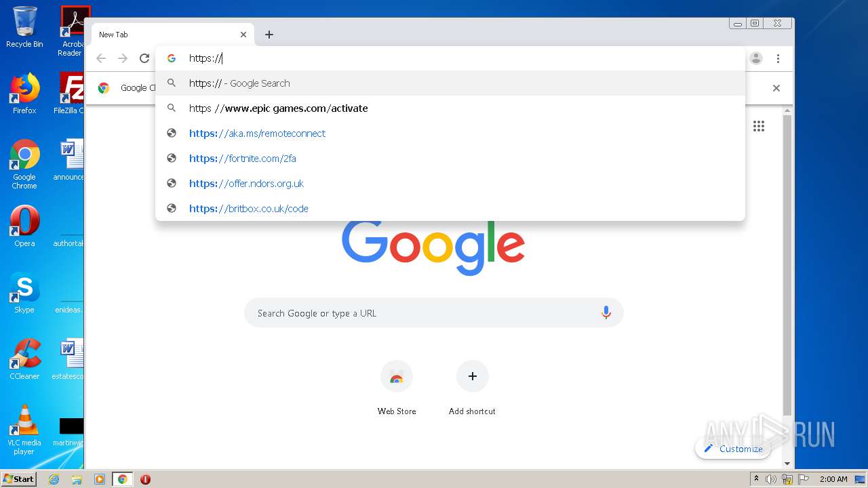Show hidden tray icons arrow
Screen dimensions: 868x488
pos(757,479)
